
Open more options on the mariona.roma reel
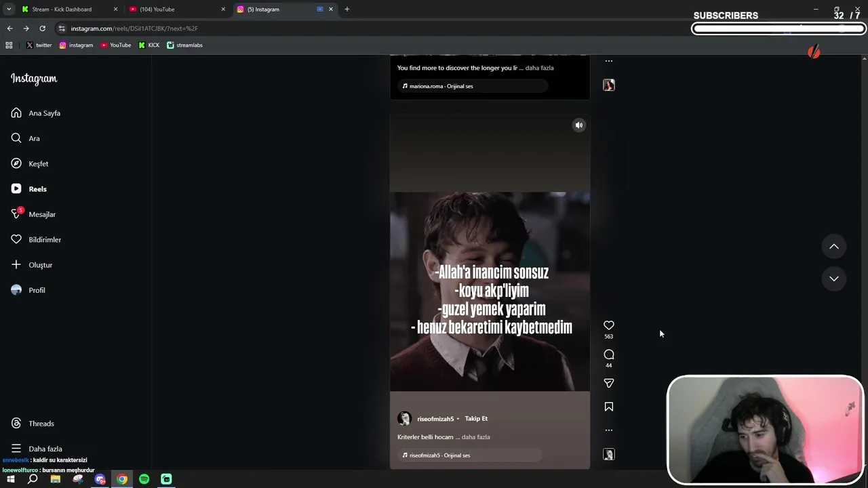click(609, 61)
